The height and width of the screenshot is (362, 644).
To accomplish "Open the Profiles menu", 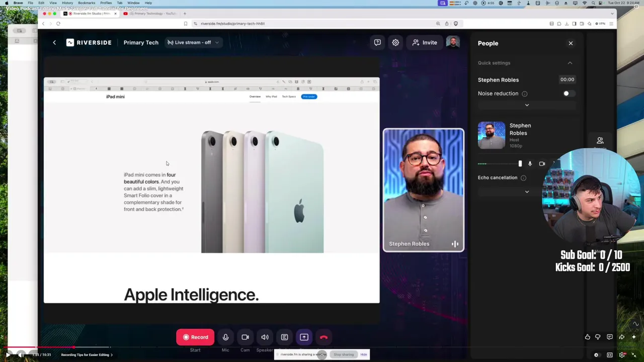I will 106,3.
